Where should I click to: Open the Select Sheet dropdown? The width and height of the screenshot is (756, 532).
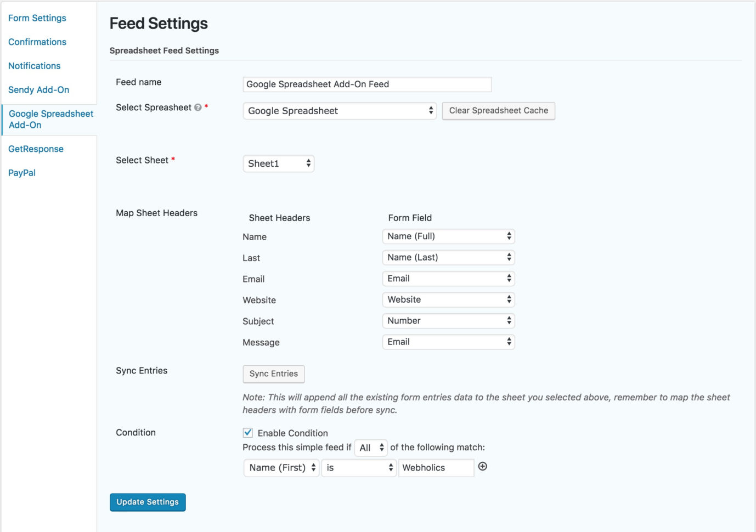click(279, 163)
